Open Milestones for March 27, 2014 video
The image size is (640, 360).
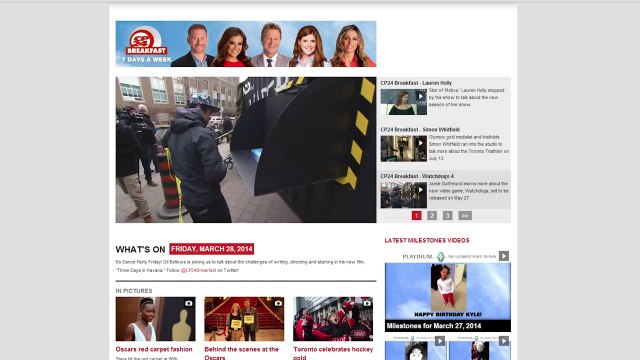[x=448, y=297]
